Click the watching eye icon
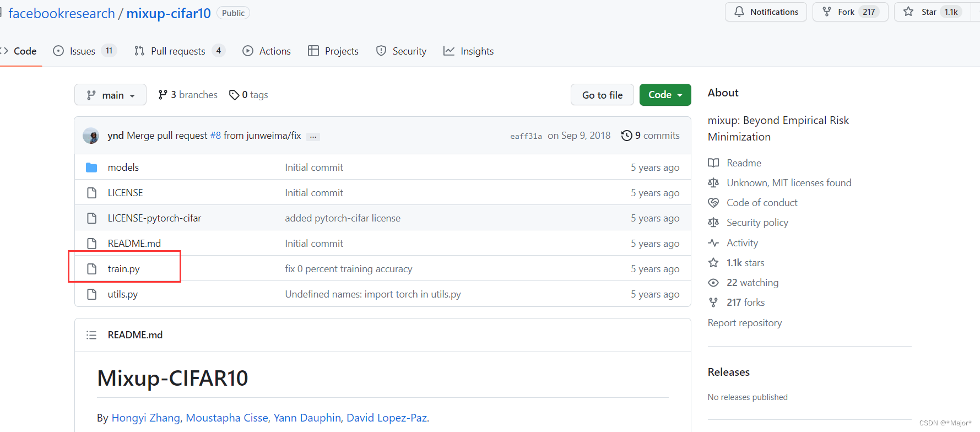This screenshot has height=432, width=980. pyautogui.click(x=713, y=282)
